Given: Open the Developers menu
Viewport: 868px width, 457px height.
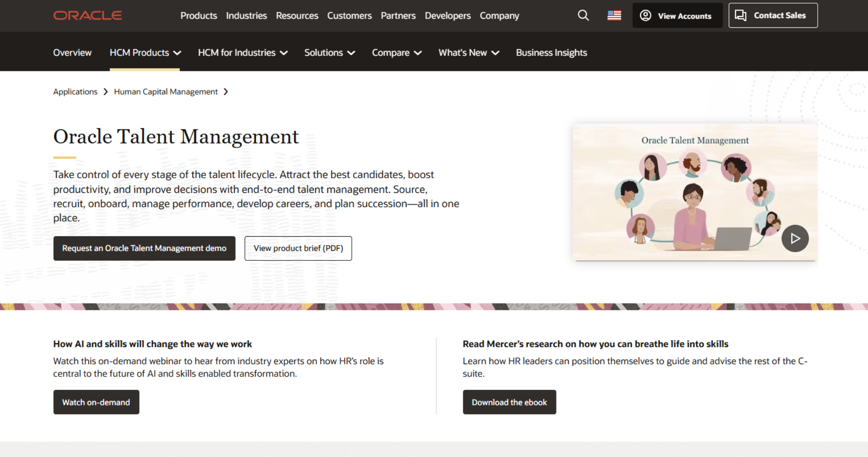Looking at the screenshot, I should point(447,15).
